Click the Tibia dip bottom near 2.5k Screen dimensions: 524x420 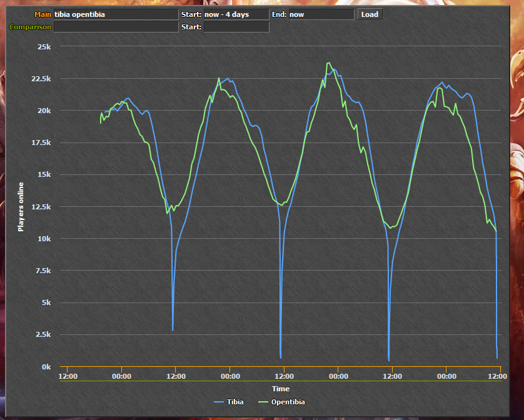point(173,331)
